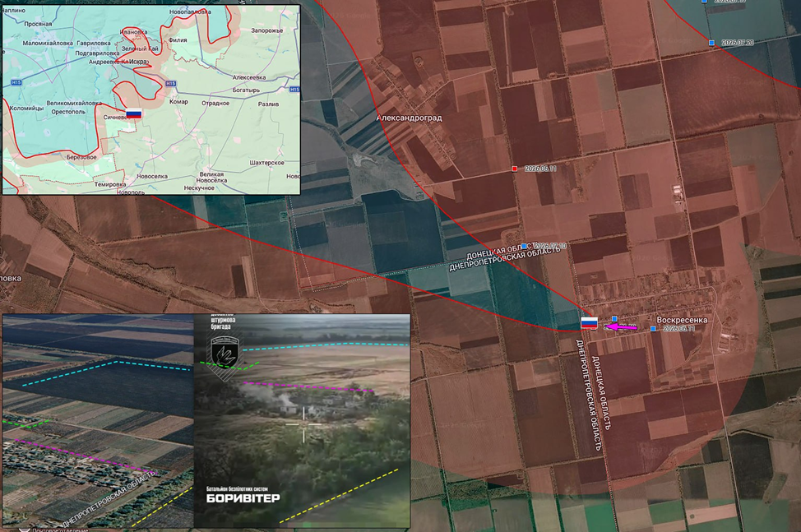
Task: Click the Подгавриловка label on the inset map
Action: click(97, 53)
